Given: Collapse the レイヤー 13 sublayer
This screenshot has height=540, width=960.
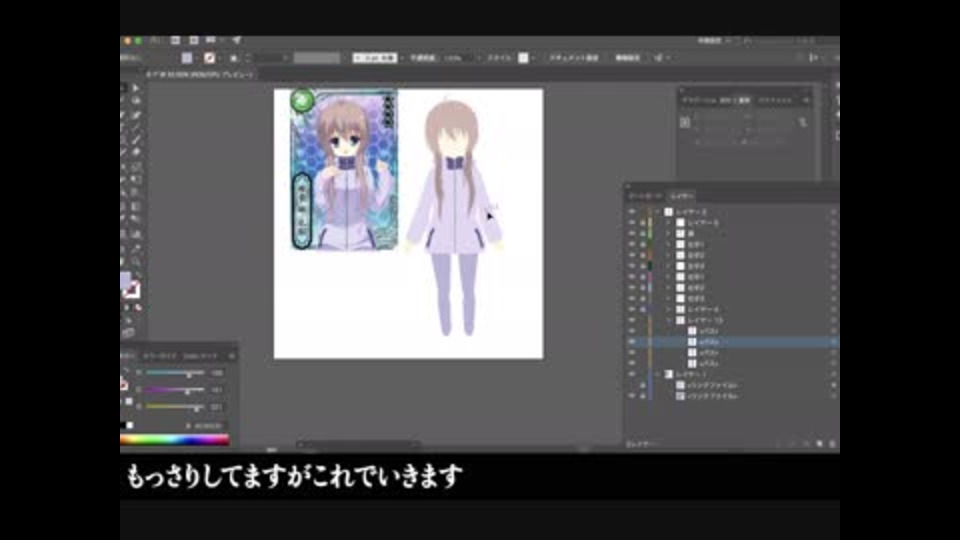Looking at the screenshot, I should click(x=669, y=320).
